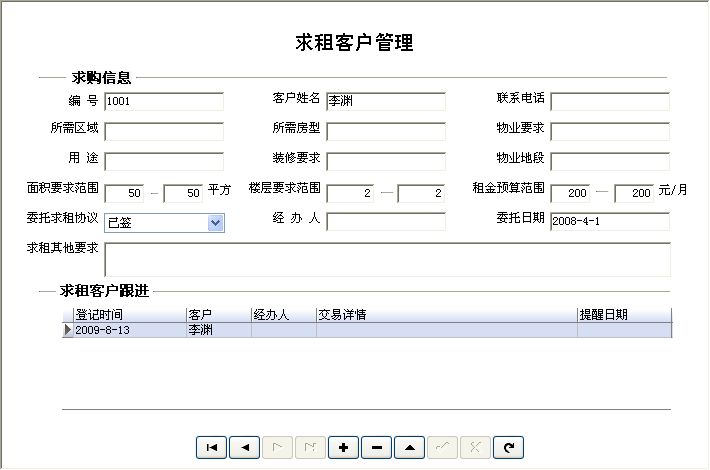Delete current record with minus button

(x=376, y=447)
